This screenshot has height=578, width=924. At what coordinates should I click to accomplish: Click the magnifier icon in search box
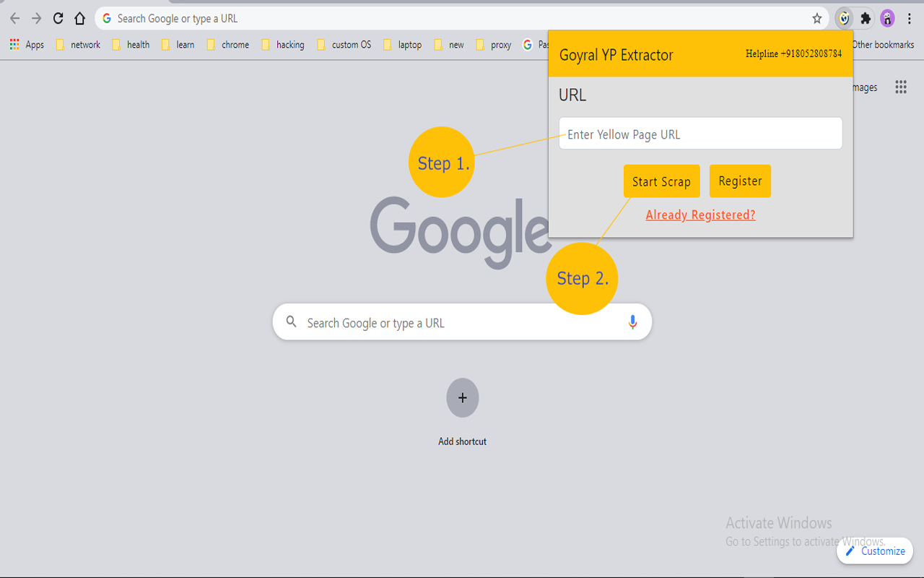[x=292, y=322]
